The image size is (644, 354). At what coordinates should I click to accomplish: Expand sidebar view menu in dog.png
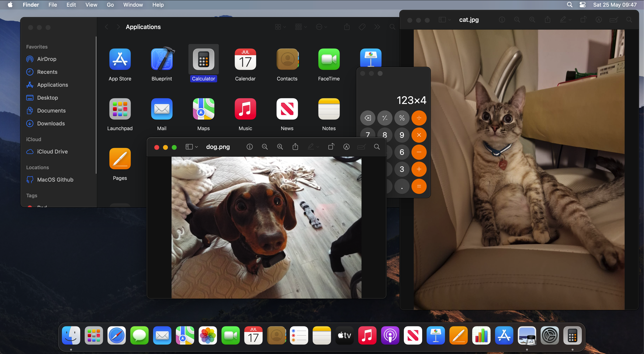click(x=192, y=147)
